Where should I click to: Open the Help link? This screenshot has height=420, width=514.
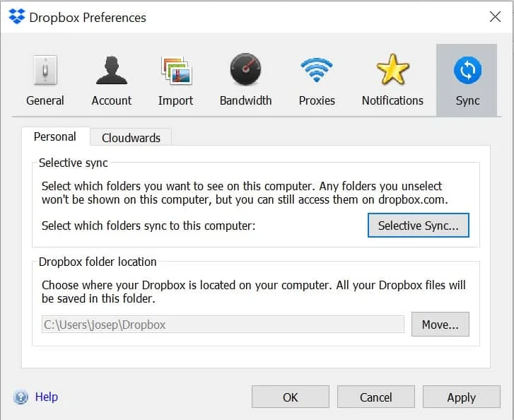[x=47, y=397]
